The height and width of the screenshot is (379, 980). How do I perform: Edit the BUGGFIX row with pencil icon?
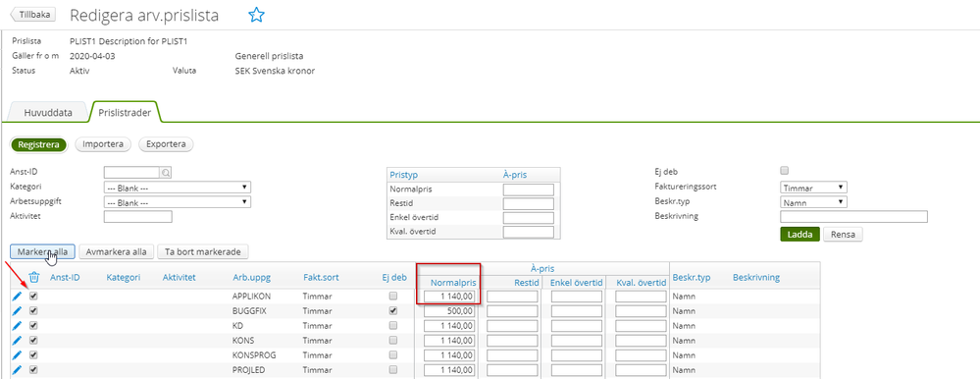(17, 311)
